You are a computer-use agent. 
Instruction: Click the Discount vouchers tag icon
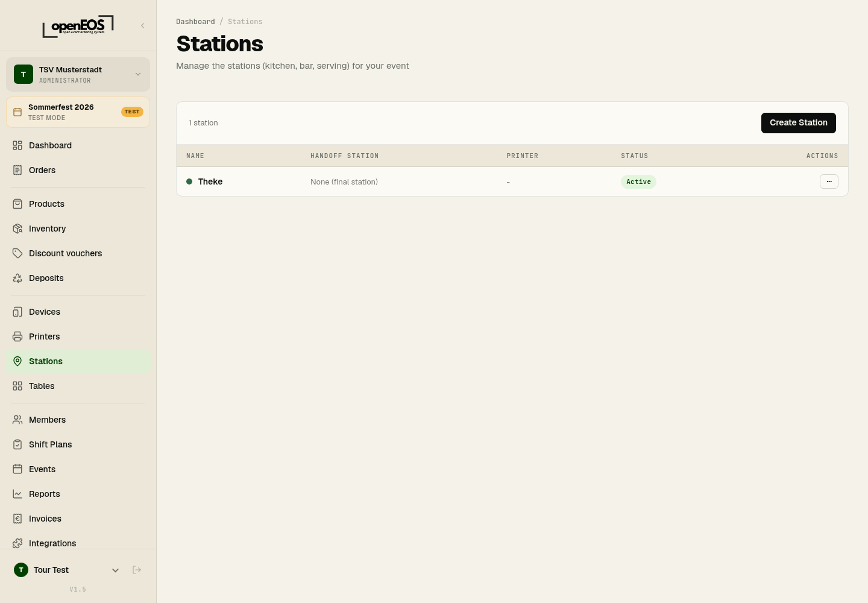click(x=17, y=253)
